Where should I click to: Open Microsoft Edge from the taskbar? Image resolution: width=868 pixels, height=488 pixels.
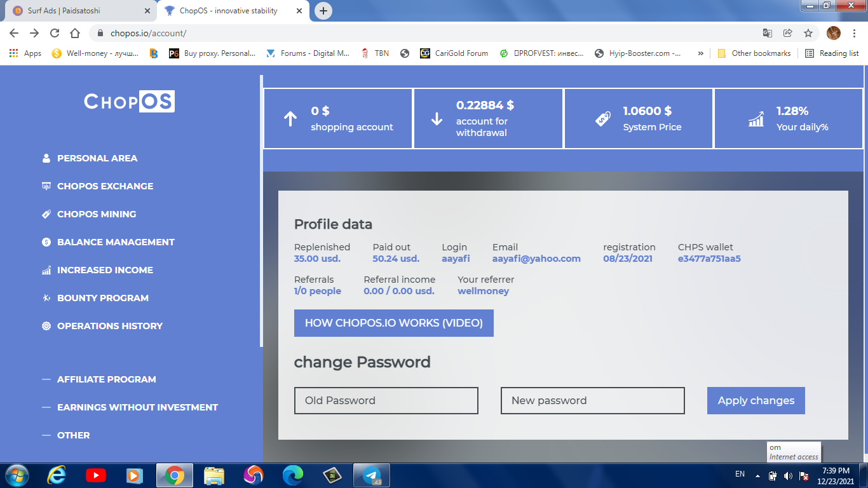pyautogui.click(x=293, y=475)
